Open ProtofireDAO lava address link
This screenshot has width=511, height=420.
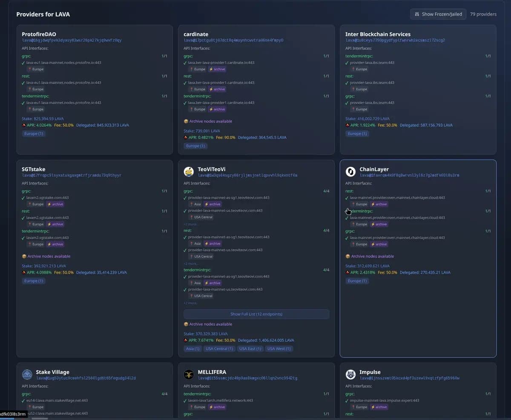point(72,40)
